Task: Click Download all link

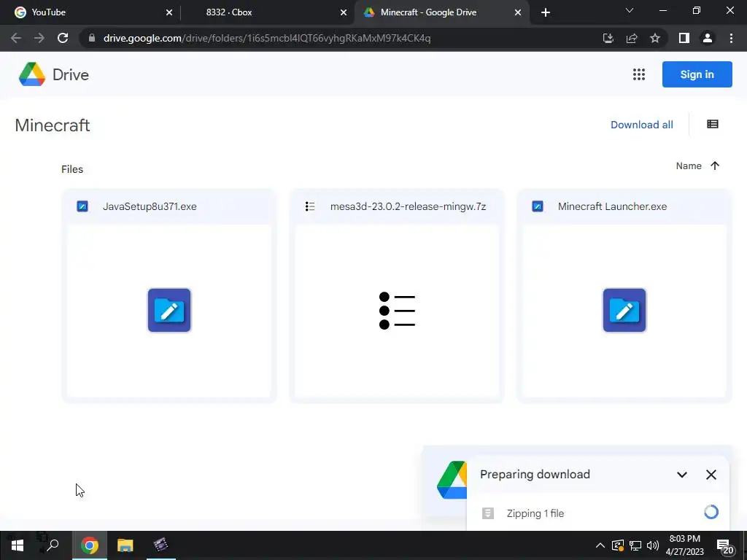Action: pyautogui.click(x=642, y=125)
